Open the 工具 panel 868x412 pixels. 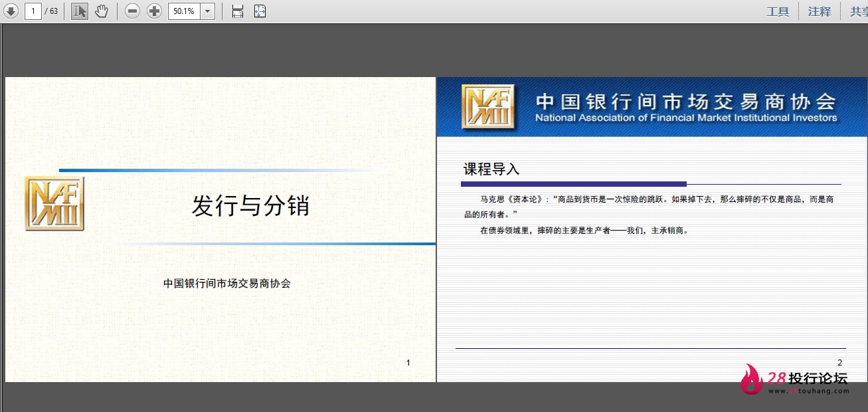[x=778, y=11]
